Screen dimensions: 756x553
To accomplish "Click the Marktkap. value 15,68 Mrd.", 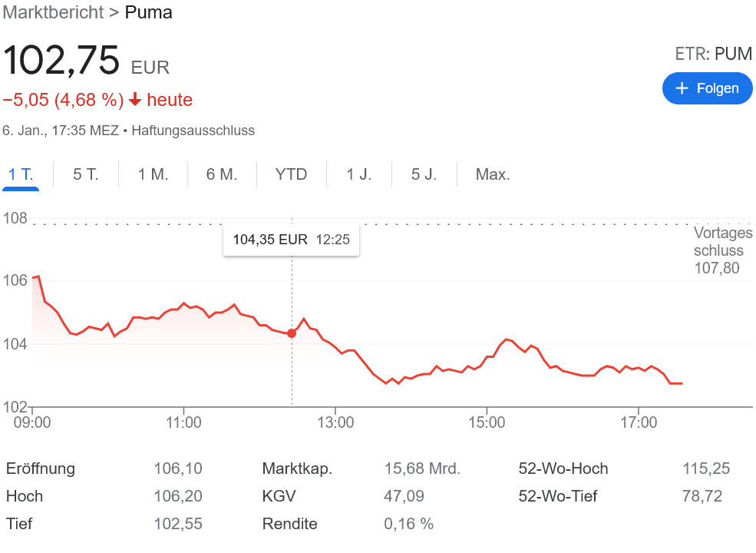I will [421, 469].
